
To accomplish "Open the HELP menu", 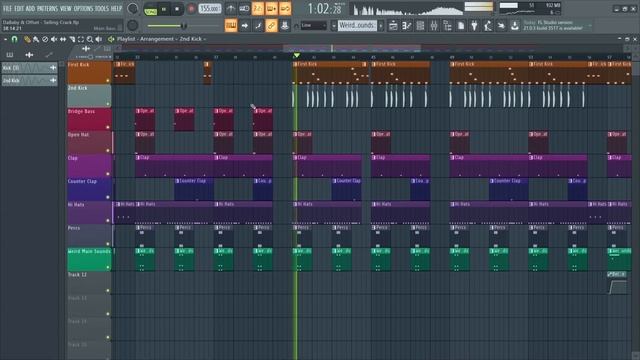I will click(116, 8).
